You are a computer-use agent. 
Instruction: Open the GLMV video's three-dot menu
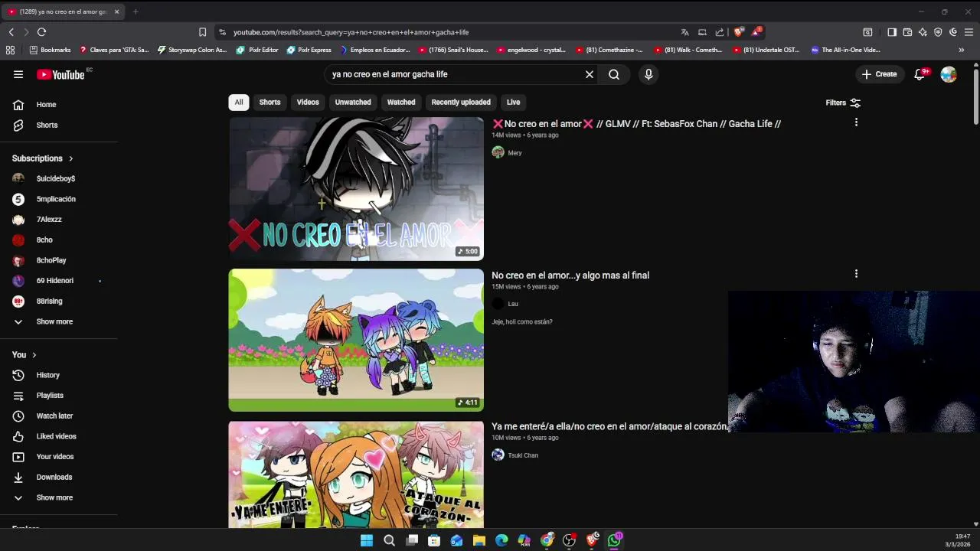pos(856,122)
